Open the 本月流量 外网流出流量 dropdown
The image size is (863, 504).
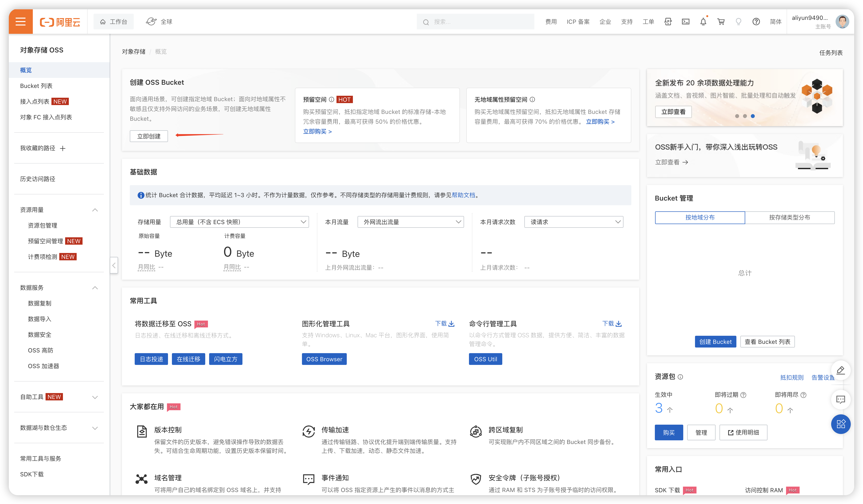tap(410, 222)
